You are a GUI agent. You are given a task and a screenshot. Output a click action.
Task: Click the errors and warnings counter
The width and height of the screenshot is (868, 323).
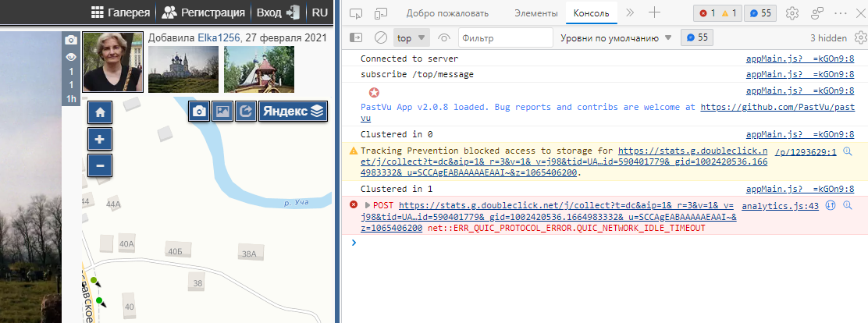click(x=717, y=13)
